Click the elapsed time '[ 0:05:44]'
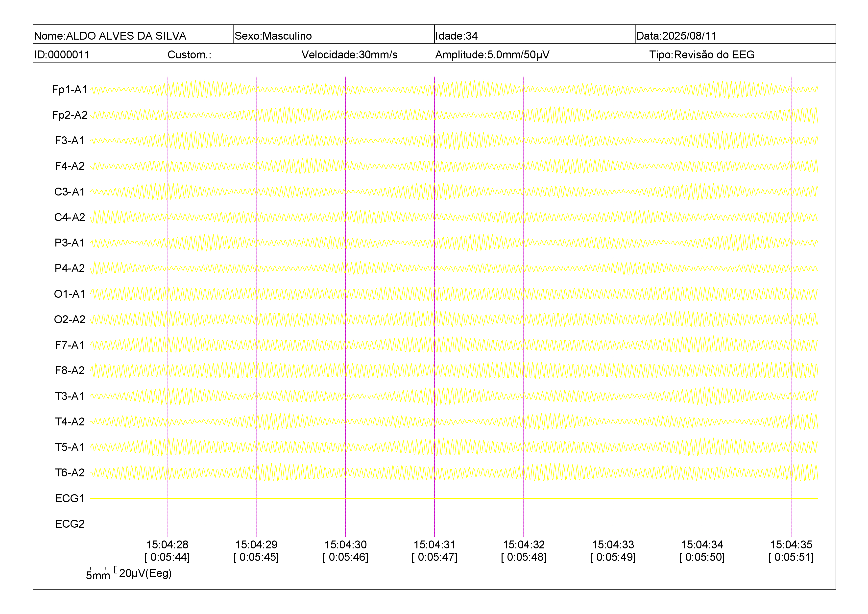 (167, 557)
